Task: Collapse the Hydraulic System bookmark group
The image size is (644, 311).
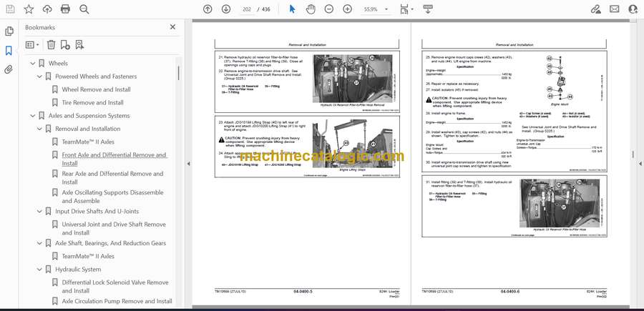Action: tap(40, 270)
